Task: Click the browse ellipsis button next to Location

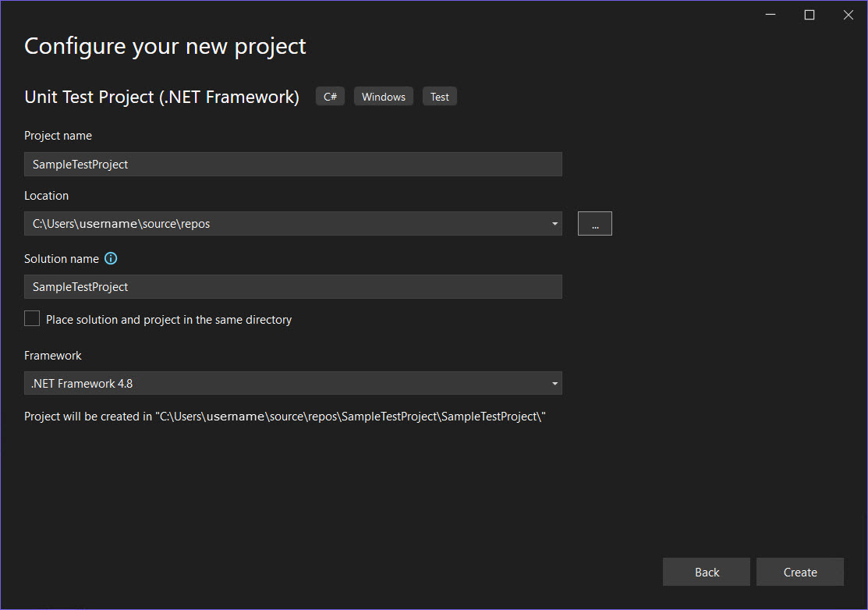Action: 594,223
